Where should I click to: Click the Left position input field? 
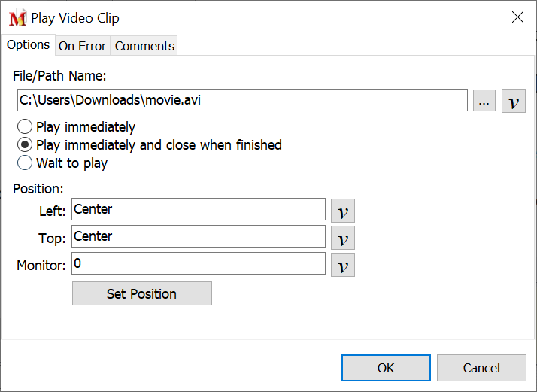point(199,210)
